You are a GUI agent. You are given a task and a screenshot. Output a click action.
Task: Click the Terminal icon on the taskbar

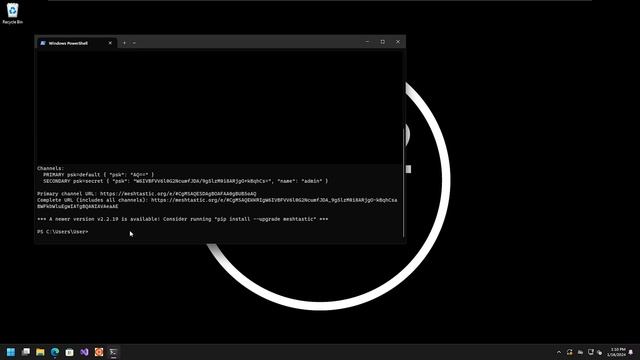point(113,352)
